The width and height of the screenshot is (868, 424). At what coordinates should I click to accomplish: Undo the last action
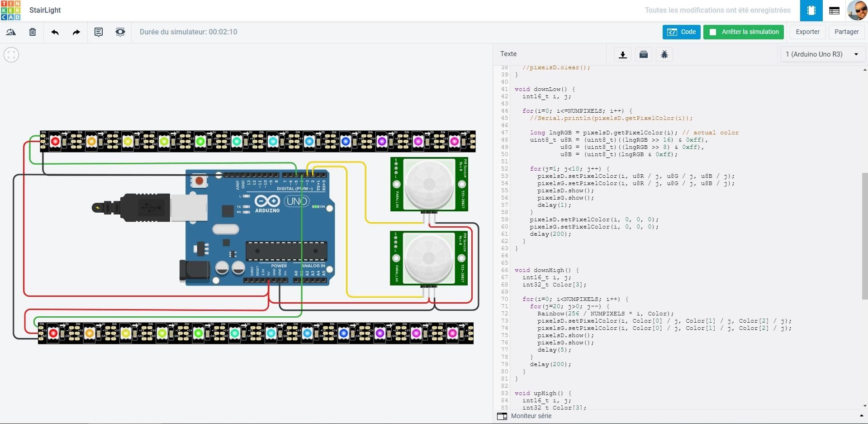pyautogui.click(x=55, y=32)
